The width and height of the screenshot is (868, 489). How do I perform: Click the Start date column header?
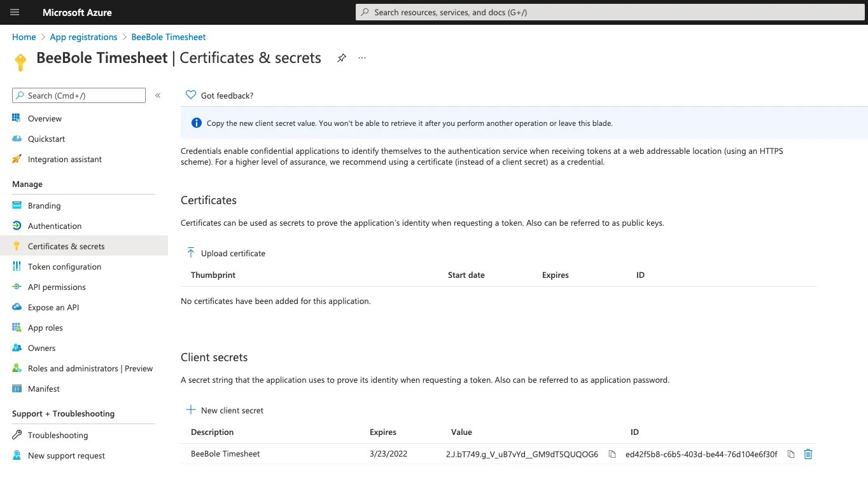click(466, 275)
